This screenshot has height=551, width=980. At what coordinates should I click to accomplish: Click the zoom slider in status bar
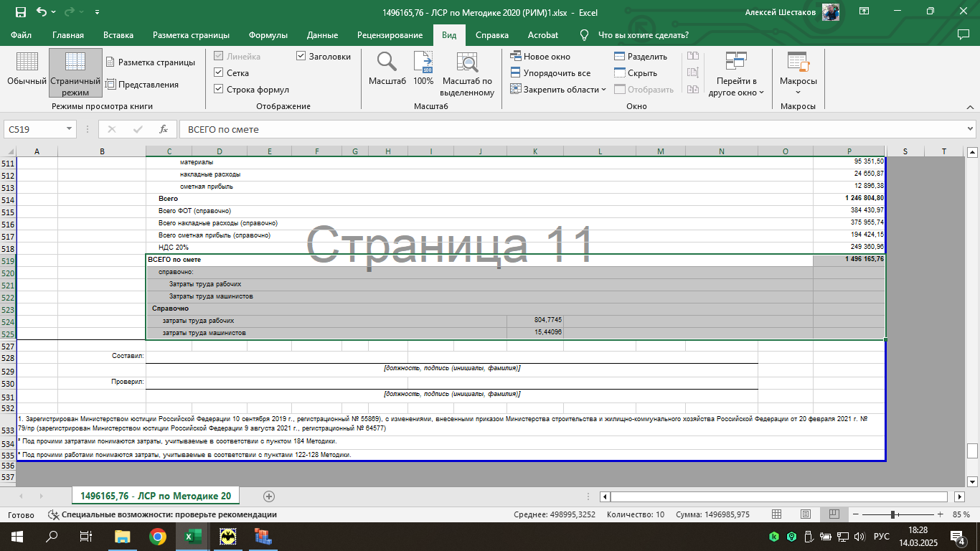click(893, 514)
